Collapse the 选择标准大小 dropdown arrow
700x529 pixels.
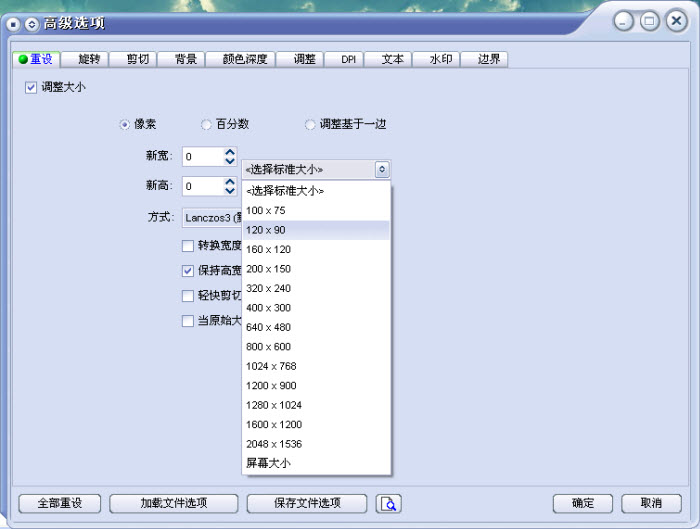[x=382, y=170]
